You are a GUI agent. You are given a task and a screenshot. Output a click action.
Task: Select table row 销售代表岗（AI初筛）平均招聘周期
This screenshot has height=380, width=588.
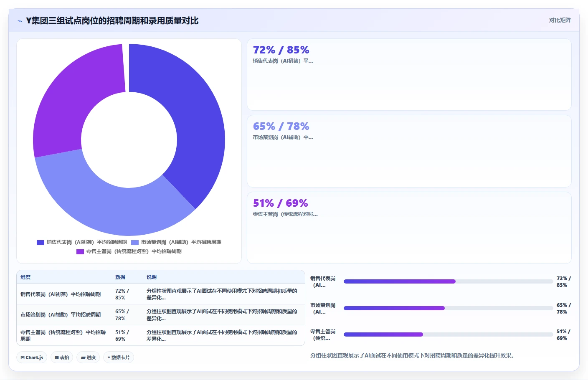pyautogui.click(x=161, y=294)
